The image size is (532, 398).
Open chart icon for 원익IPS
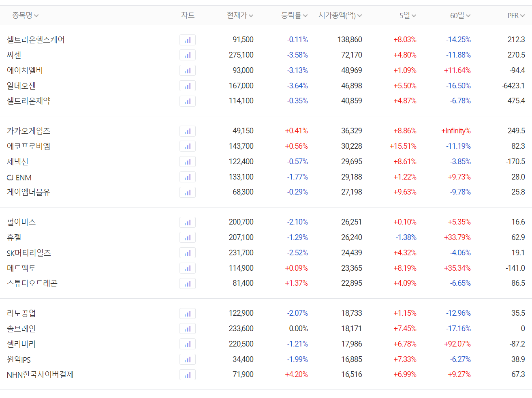pyautogui.click(x=188, y=359)
